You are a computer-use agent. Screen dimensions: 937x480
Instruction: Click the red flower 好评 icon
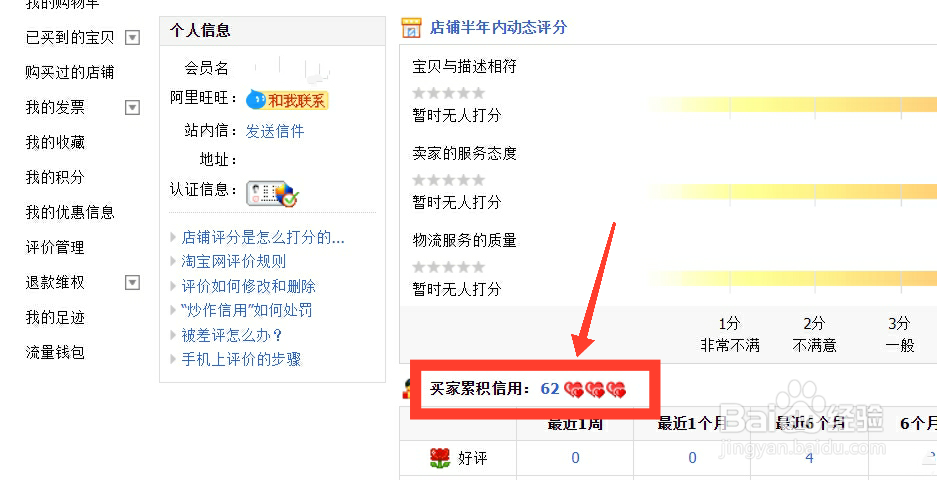[440, 458]
